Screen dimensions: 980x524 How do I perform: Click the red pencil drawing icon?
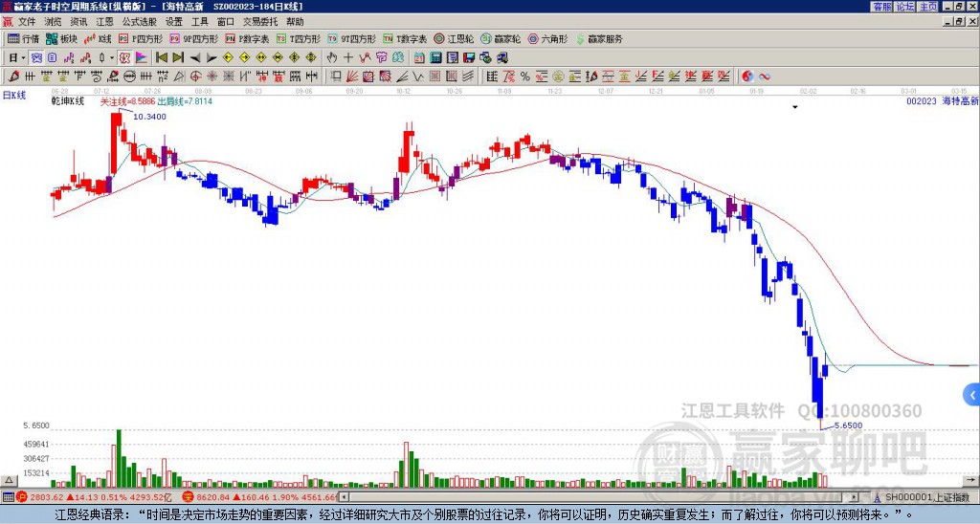13,76
